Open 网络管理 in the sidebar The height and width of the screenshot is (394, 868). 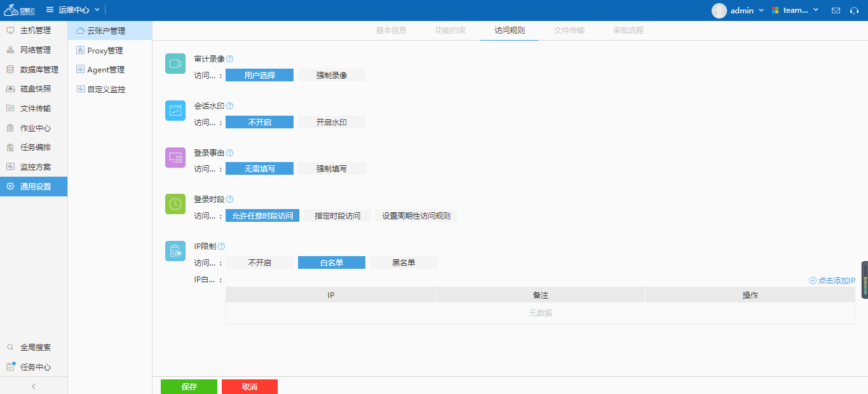pyautogui.click(x=34, y=50)
